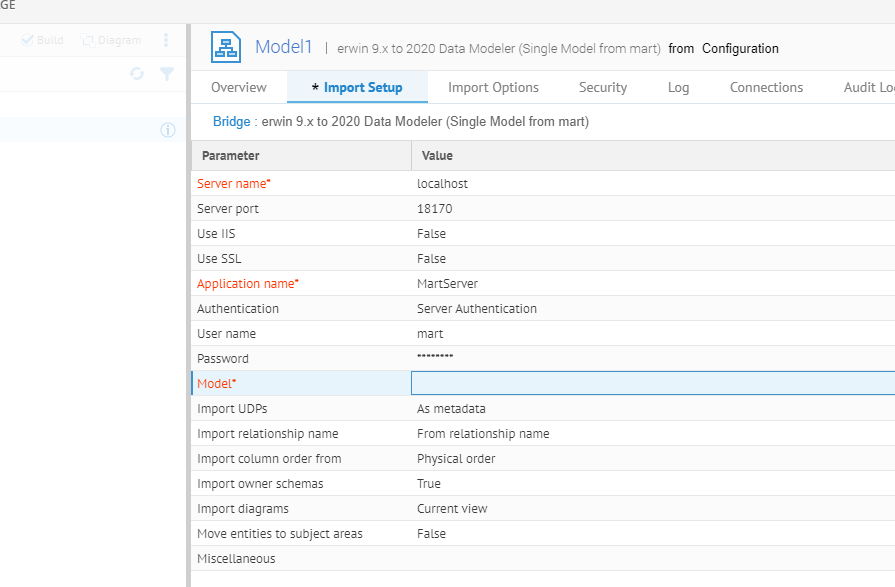Screen dimensions: 895x587
Task: Click the Model1 model icon
Action: point(226,47)
